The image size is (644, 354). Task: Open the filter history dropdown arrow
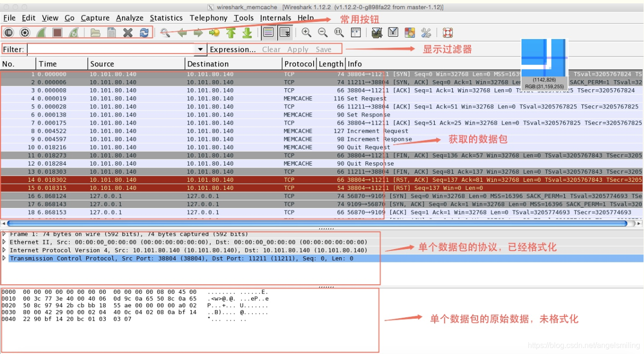coord(201,49)
